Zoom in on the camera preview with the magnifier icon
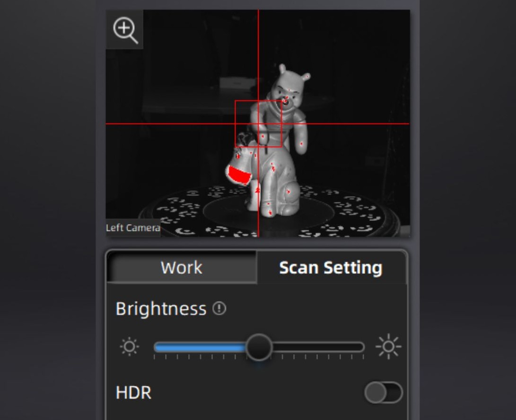This screenshot has width=516, height=420. (125, 30)
